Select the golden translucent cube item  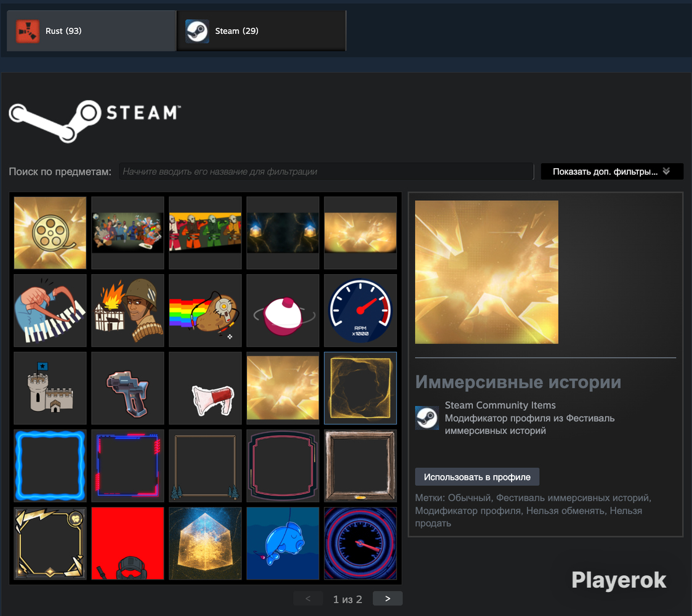205,543
